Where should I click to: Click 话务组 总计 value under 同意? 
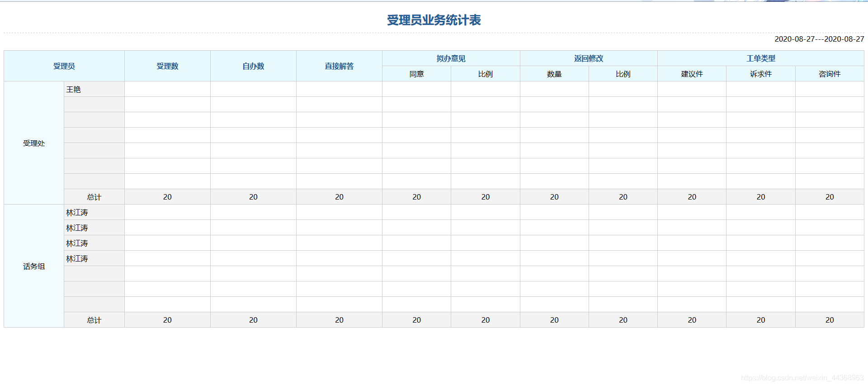(416, 320)
